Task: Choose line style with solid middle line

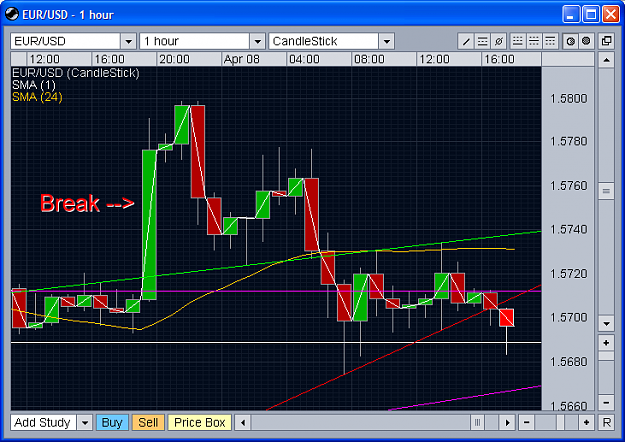Action: [x=534, y=41]
